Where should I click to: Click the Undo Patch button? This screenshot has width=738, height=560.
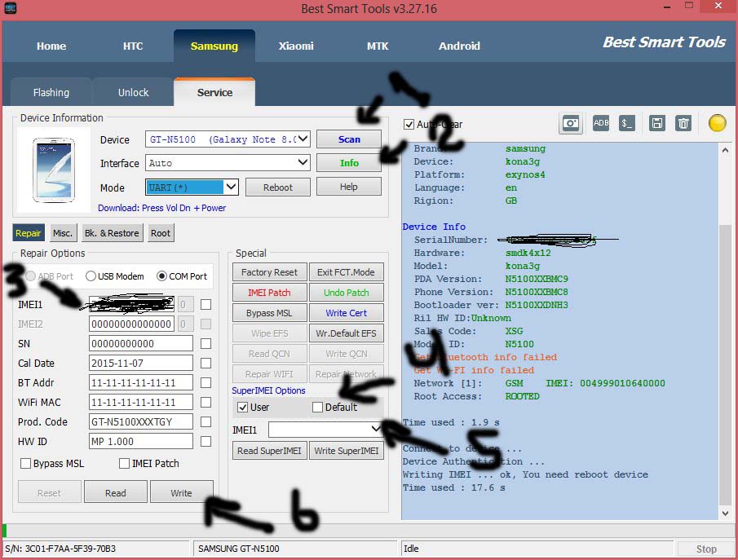click(346, 293)
